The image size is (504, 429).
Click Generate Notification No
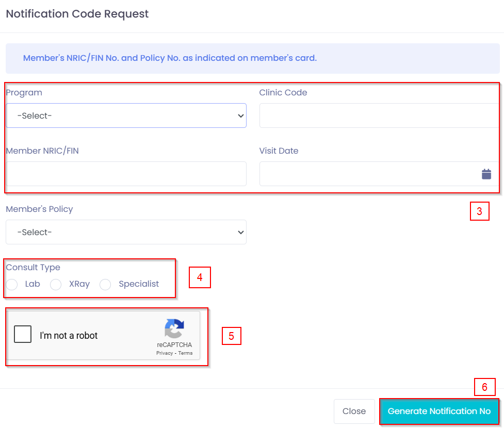(x=438, y=411)
